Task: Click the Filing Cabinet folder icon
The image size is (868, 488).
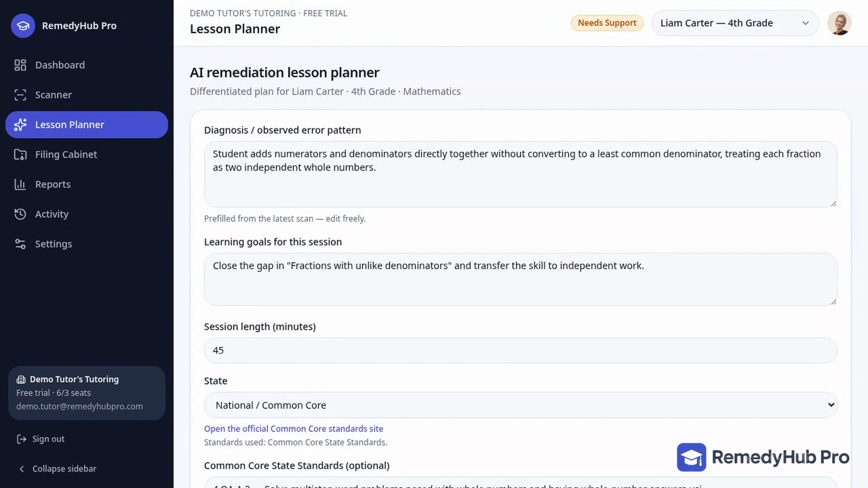Action: coord(20,155)
